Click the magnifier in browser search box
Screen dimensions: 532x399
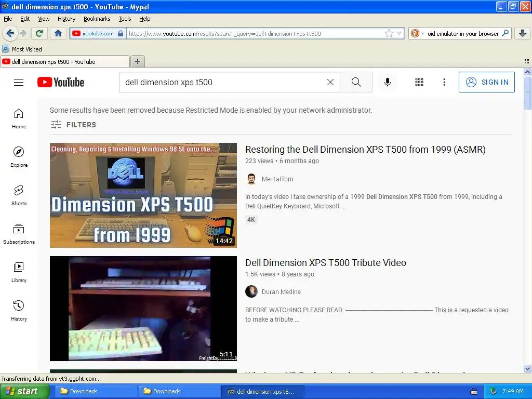point(505,33)
